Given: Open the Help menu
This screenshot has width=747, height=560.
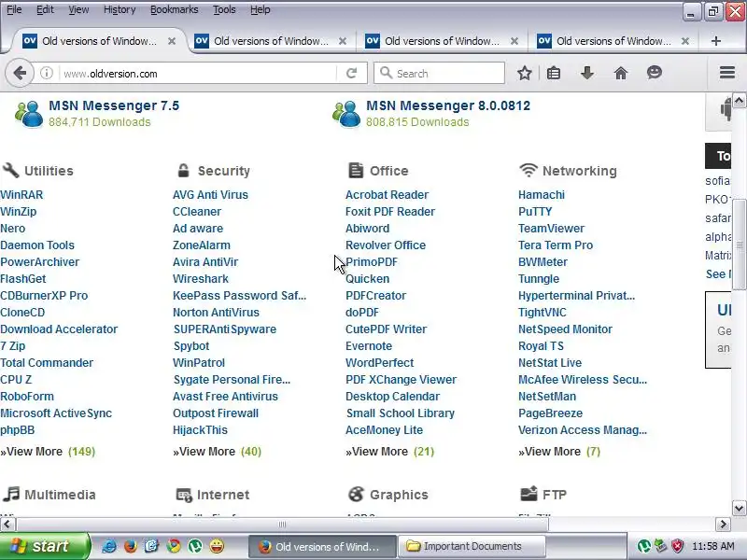Looking at the screenshot, I should 261,9.
